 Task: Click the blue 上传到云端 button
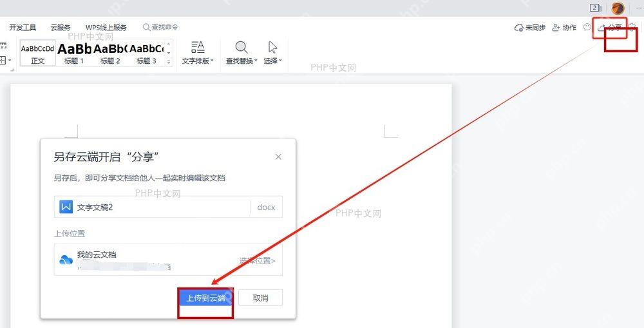[x=206, y=298]
